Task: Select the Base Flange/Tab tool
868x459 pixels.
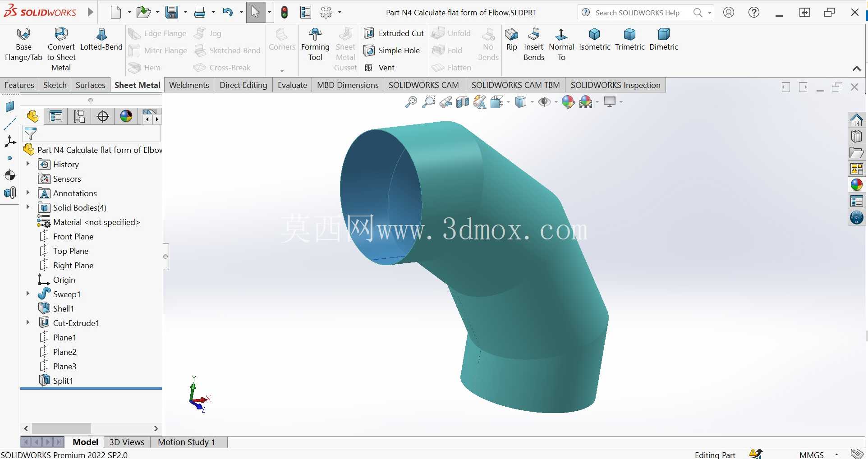Action: pos(23,45)
